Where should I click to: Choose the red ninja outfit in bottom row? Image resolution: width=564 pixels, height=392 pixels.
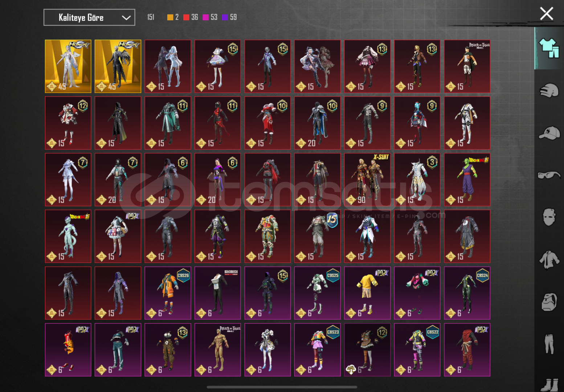467,350
